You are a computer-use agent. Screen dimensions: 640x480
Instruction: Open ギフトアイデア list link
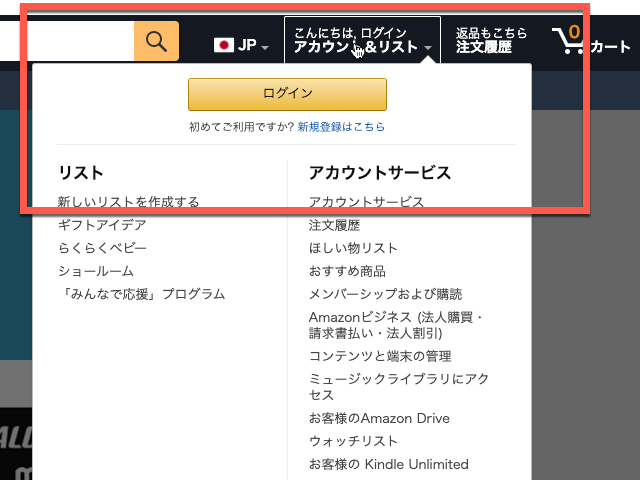pos(102,225)
